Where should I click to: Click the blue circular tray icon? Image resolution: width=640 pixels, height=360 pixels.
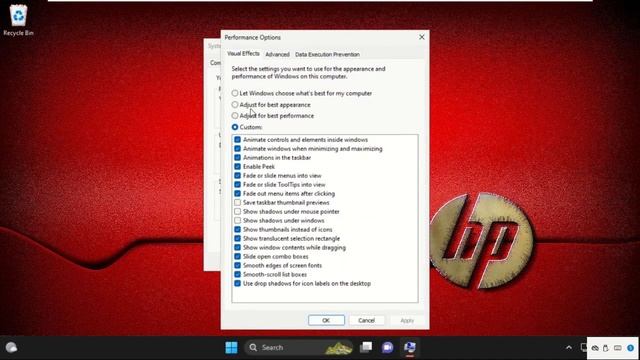click(631, 348)
